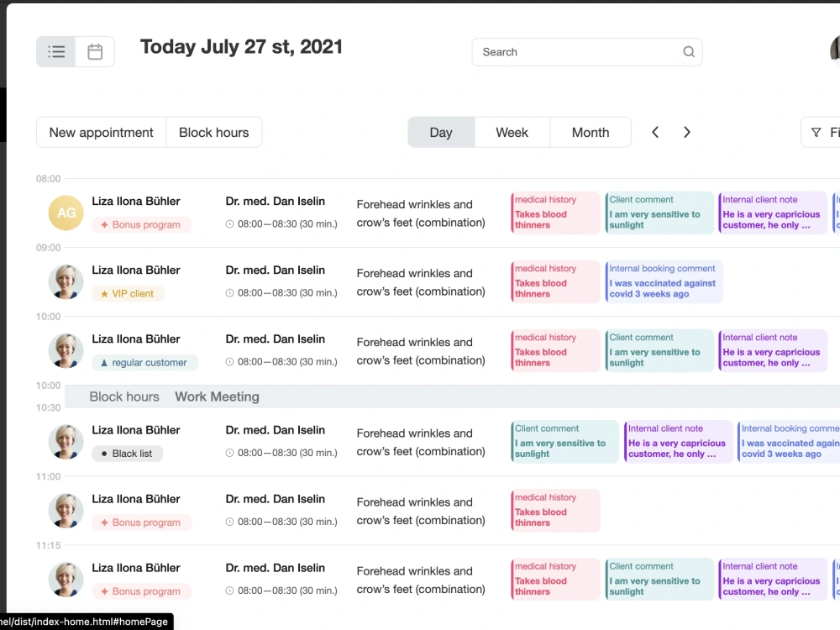Open client photo in Black list row
This screenshot has width=840, height=630.
[x=66, y=442]
